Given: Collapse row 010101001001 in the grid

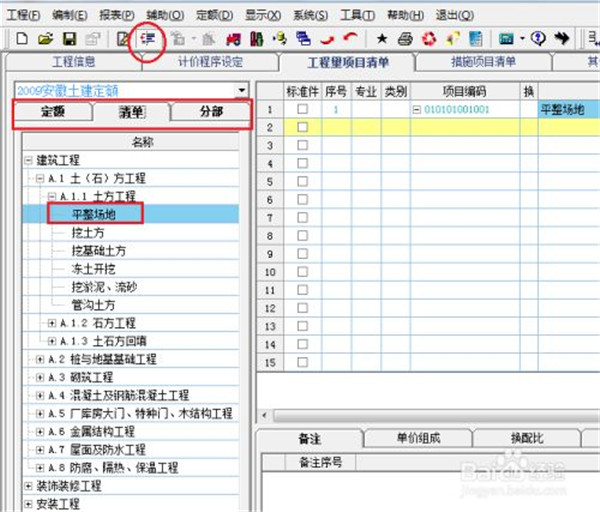Looking at the screenshot, I should point(417,110).
